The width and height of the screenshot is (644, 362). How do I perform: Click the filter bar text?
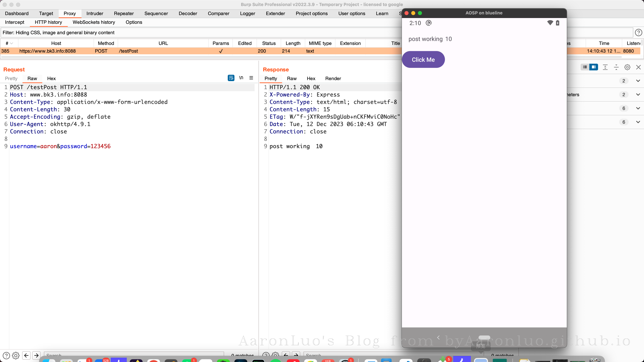pyautogui.click(x=59, y=33)
